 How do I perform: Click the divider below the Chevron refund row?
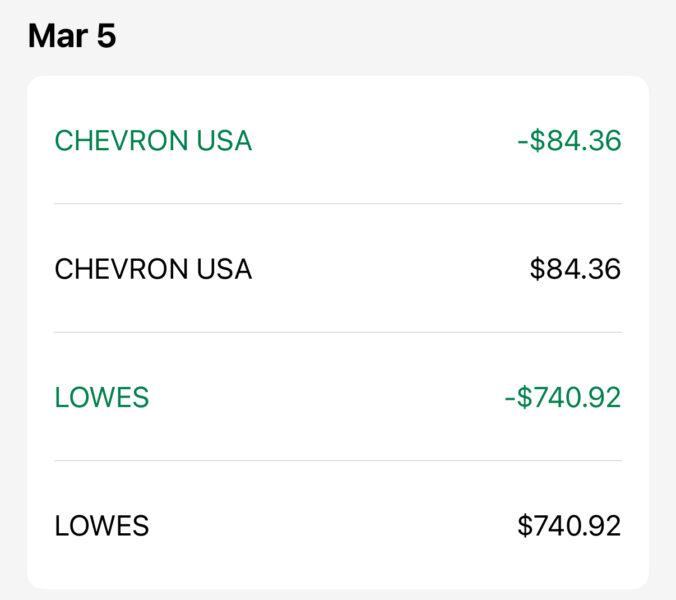[x=338, y=204]
